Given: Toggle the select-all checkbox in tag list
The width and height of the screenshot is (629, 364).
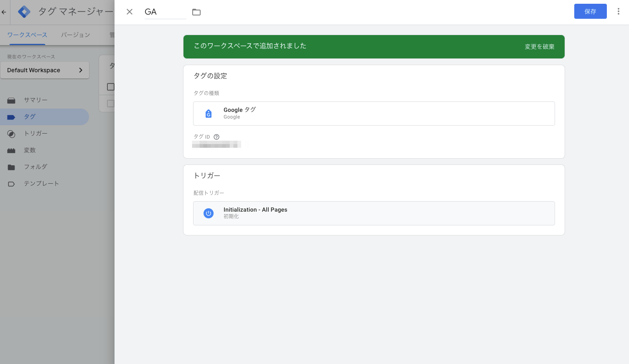Looking at the screenshot, I should [x=110, y=87].
